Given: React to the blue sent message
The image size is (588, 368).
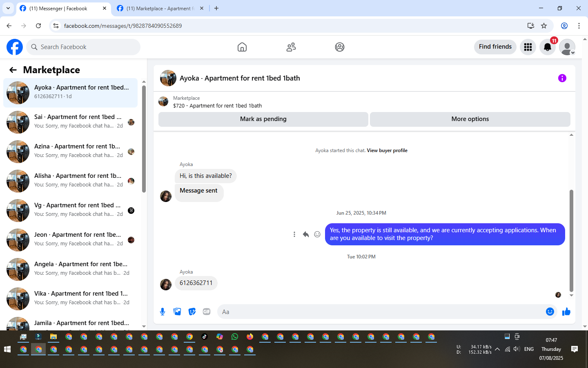Looking at the screenshot, I should [x=317, y=234].
